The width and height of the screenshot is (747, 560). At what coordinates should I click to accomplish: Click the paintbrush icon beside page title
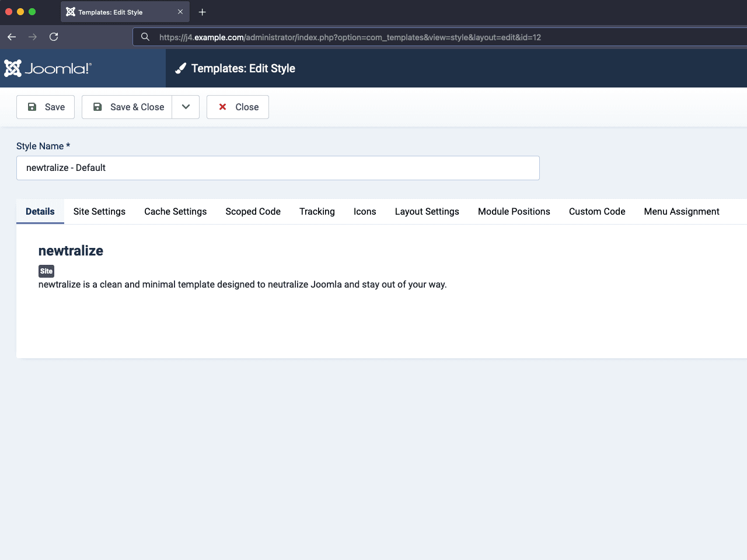(x=181, y=68)
